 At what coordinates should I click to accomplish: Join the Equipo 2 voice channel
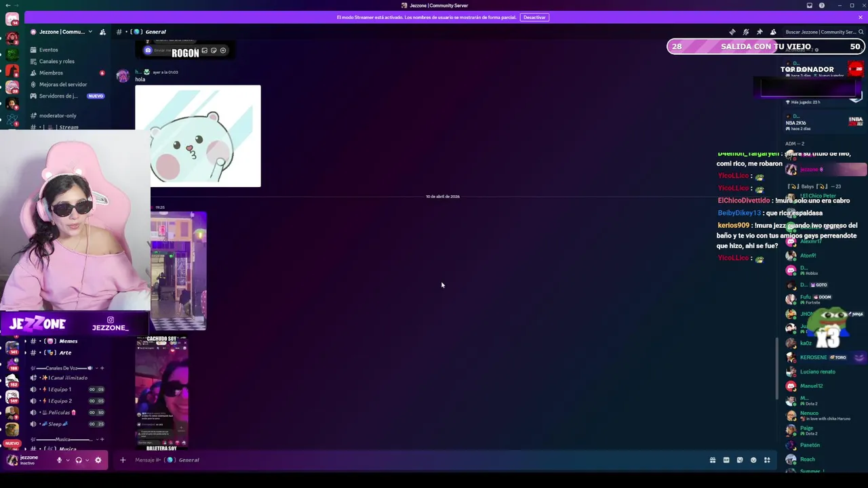pos(68,401)
